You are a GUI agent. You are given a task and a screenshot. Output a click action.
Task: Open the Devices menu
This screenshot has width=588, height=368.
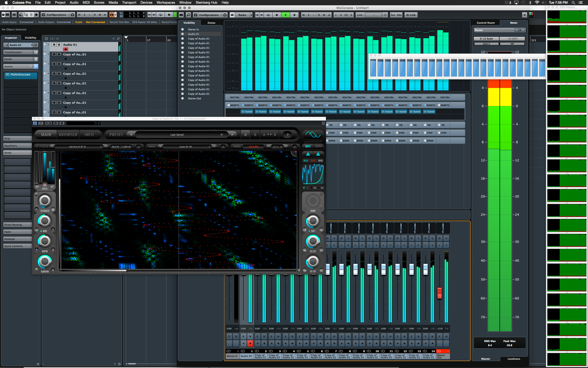coord(146,3)
